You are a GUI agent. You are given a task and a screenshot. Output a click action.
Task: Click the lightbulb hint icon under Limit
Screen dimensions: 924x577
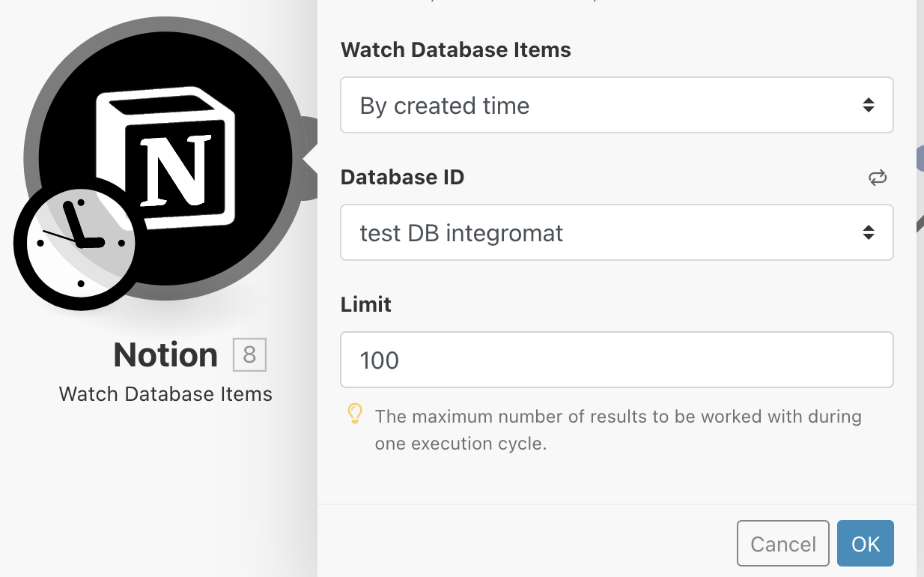click(x=355, y=414)
